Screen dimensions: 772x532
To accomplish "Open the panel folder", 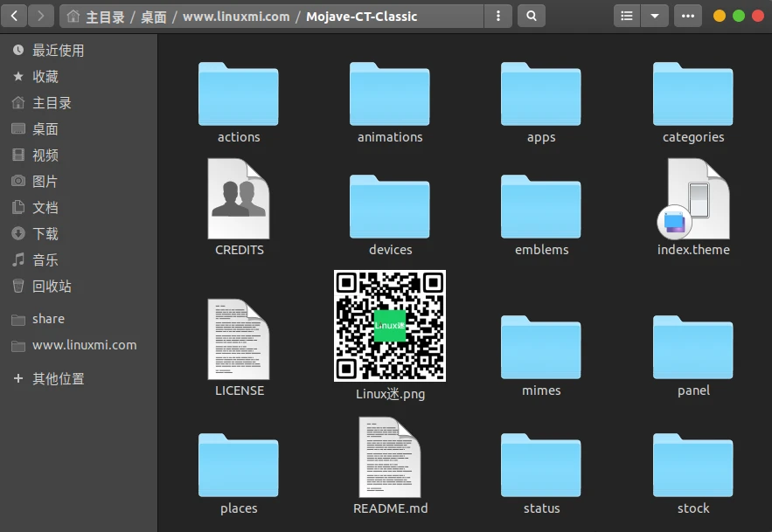I will click(692, 348).
